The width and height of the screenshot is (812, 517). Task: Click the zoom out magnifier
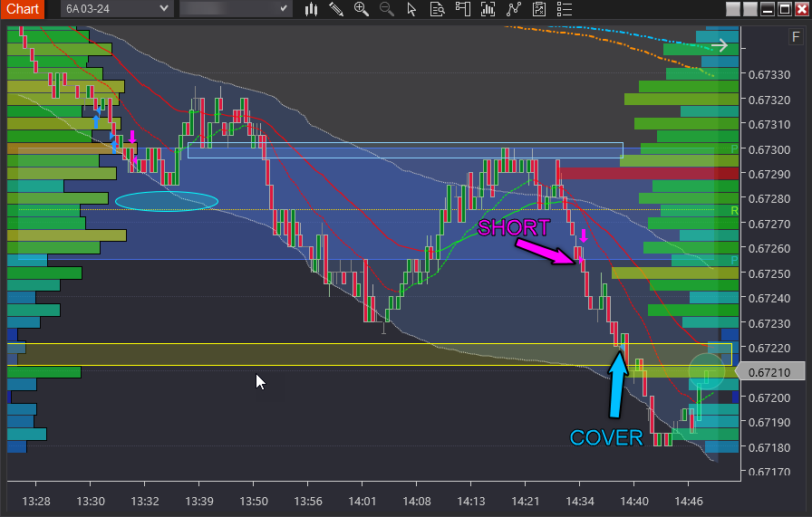pyautogui.click(x=387, y=9)
